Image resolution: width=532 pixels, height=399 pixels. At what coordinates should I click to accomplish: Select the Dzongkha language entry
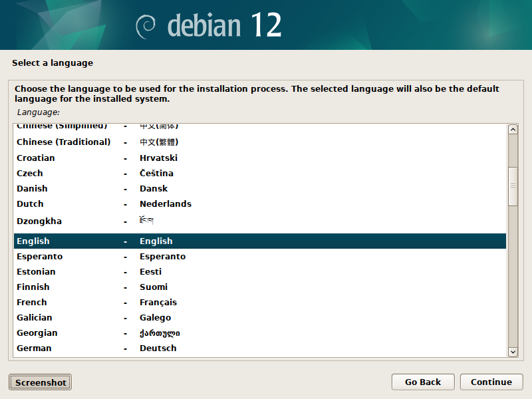tap(260, 221)
